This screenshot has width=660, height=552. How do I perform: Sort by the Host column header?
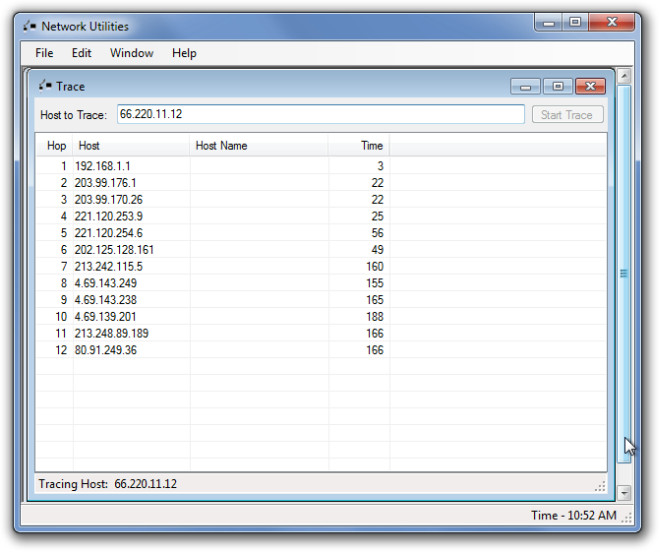tap(131, 146)
